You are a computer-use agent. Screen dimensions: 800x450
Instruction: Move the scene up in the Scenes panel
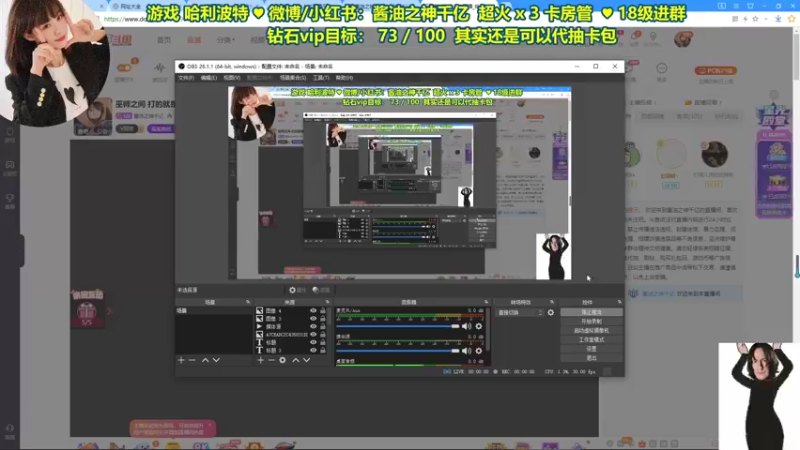point(205,360)
